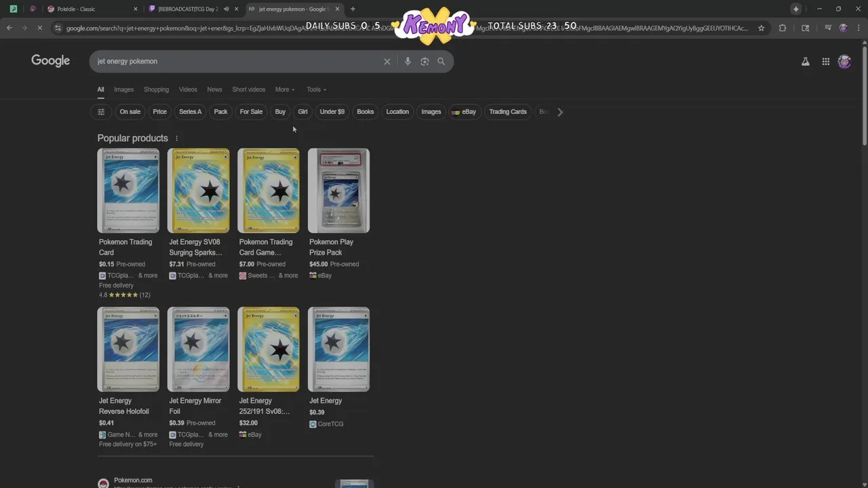
Task: Open Pokemon Trading Card Game $7.00 thumbnail
Action: click(269, 190)
